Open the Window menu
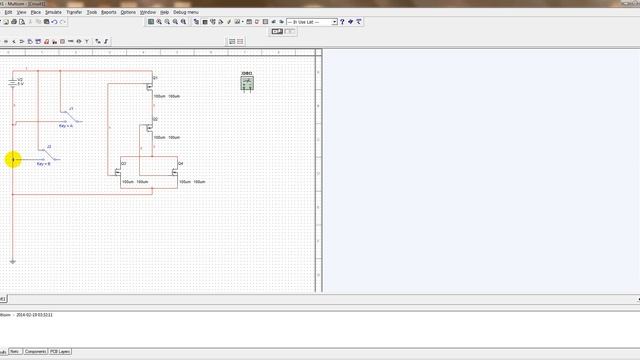 148,12
